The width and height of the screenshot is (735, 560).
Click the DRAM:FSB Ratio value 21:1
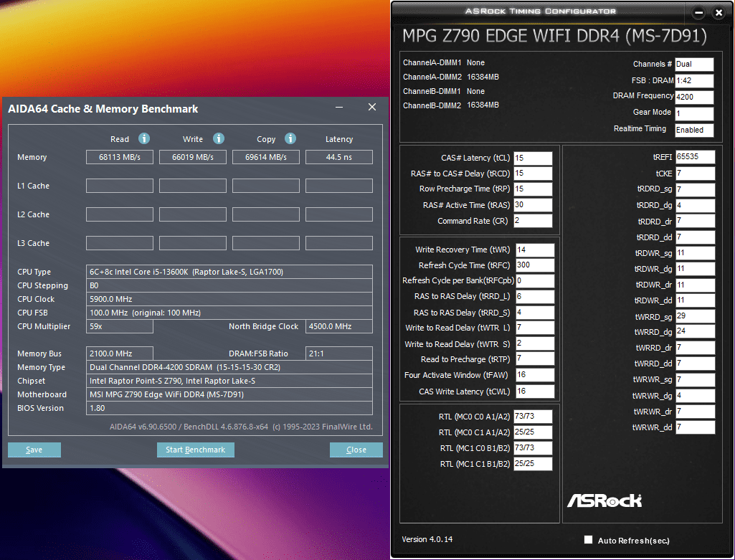click(339, 353)
